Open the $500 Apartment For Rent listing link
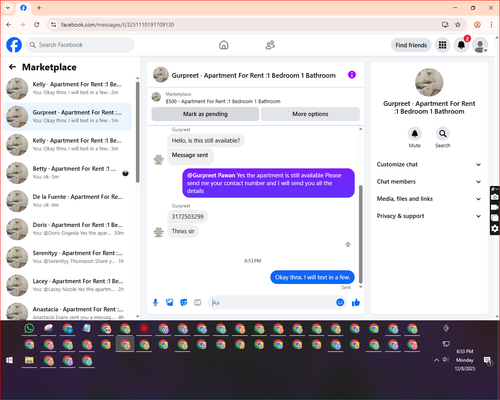500x400 pixels. click(223, 101)
